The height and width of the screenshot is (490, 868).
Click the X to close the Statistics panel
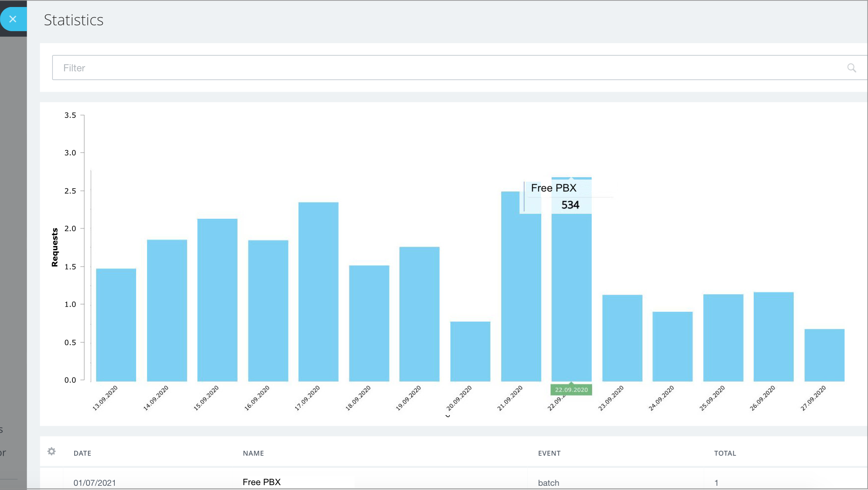point(13,19)
